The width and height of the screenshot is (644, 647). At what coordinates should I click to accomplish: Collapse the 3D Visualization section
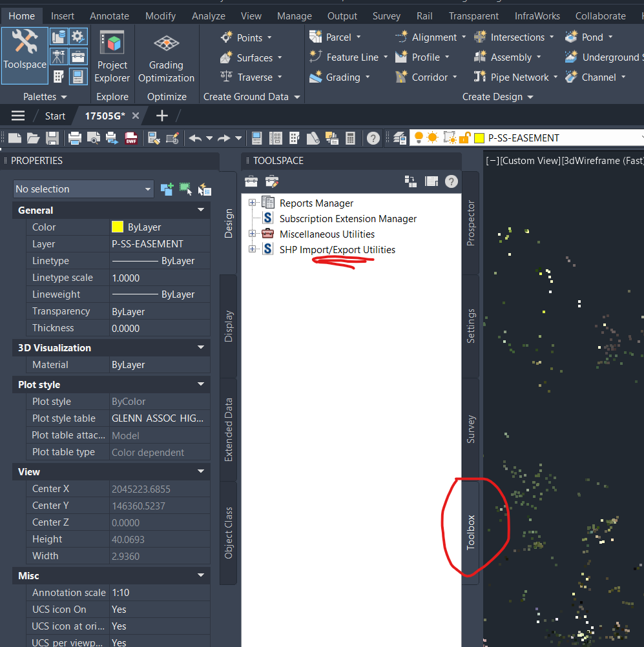201,347
